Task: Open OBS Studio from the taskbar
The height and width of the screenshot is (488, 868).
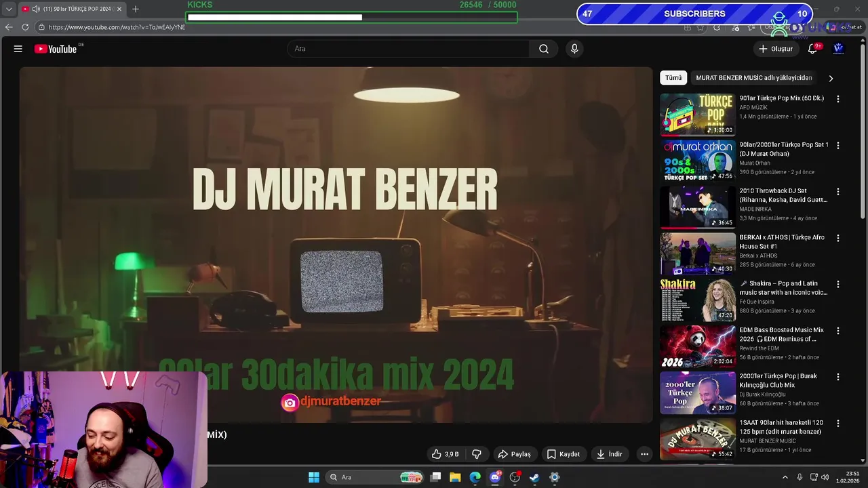Action: [x=515, y=477]
